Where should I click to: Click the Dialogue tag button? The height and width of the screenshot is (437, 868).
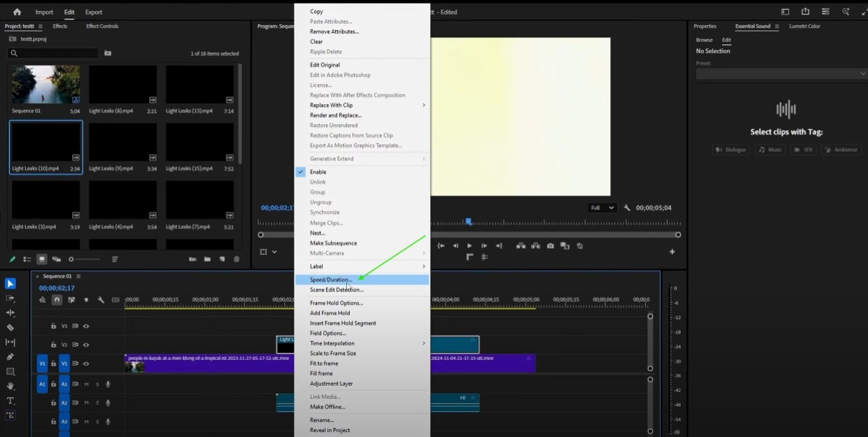point(731,150)
